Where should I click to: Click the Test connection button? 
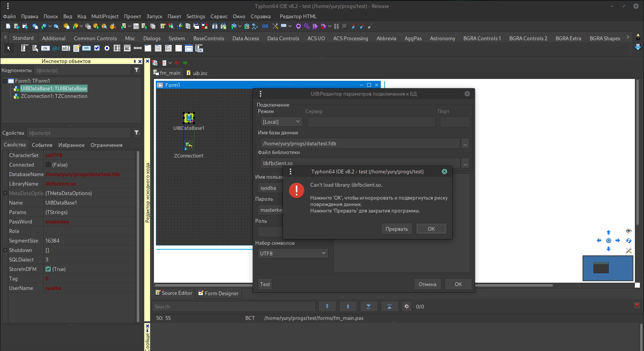[265, 284]
